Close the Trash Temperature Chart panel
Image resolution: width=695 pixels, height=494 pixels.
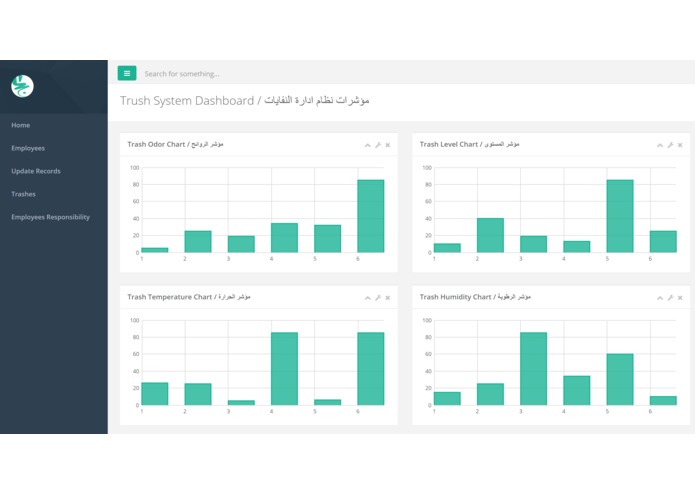(388, 298)
